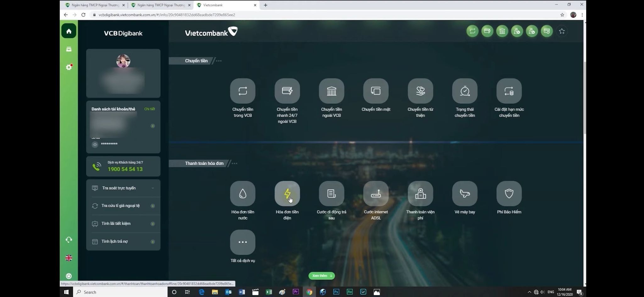Screen dimensions: 644x297
Task: Open Chuyển tiền trong VCB transfer icon
Action: [x=242, y=91]
